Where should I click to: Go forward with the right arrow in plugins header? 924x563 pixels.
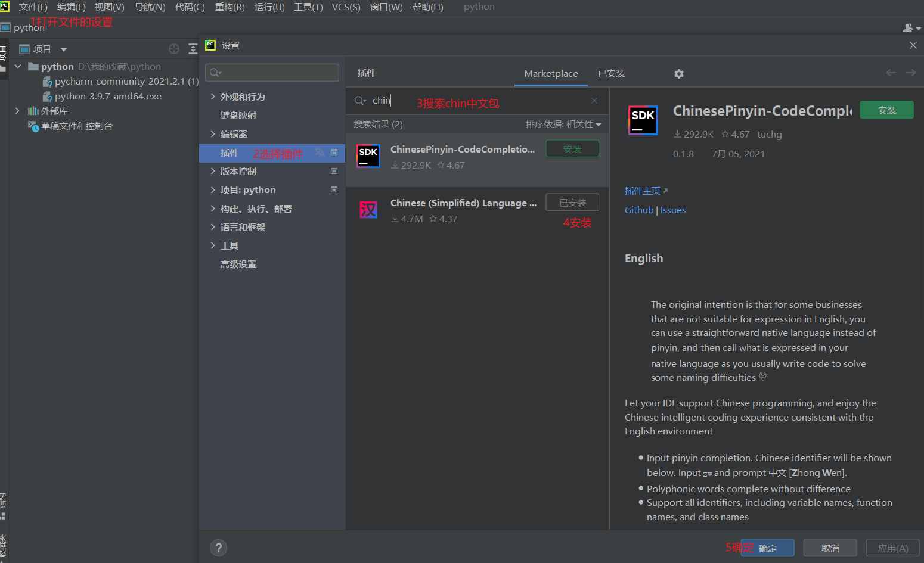pos(911,73)
